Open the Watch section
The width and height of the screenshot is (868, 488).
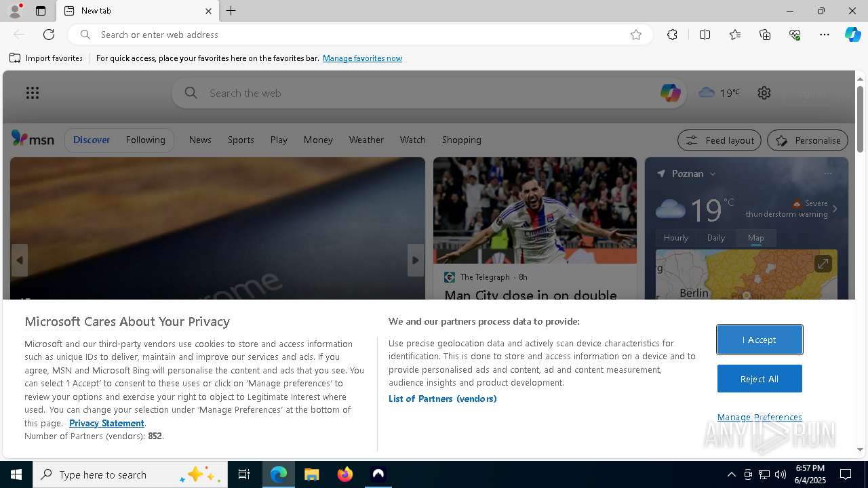(412, 140)
